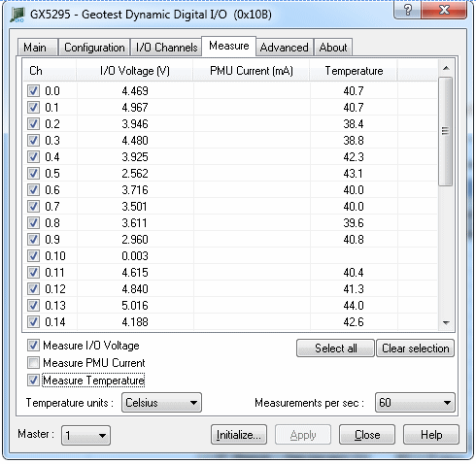Open the Master number dropdown
Image resolution: width=476 pixels, height=464 pixels.
click(85, 436)
